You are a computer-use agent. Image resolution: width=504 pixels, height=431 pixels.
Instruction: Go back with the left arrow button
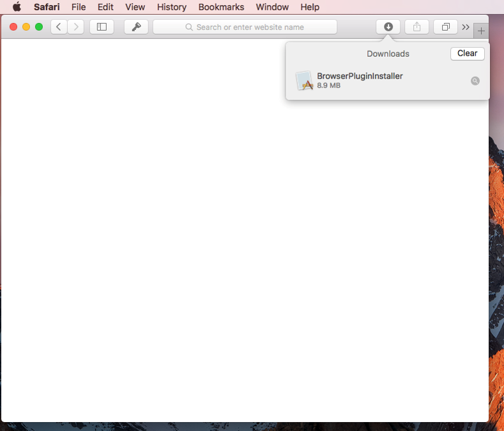click(59, 27)
